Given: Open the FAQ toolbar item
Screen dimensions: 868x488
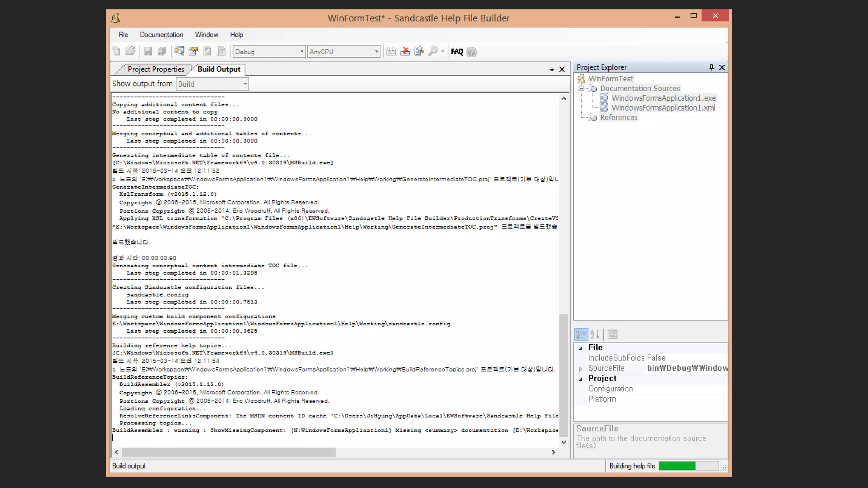Looking at the screenshot, I should tap(457, 52).
